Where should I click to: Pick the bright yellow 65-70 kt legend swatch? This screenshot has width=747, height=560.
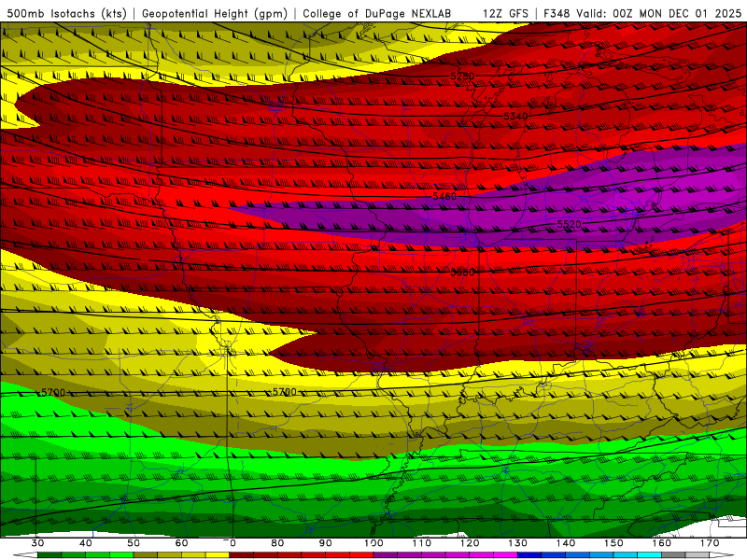coord(218,555)
